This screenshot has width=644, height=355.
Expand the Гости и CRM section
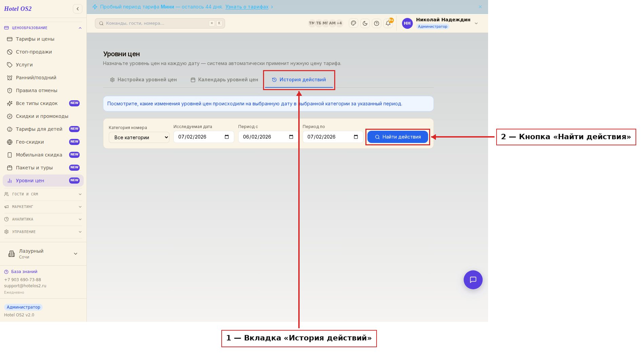43,194
